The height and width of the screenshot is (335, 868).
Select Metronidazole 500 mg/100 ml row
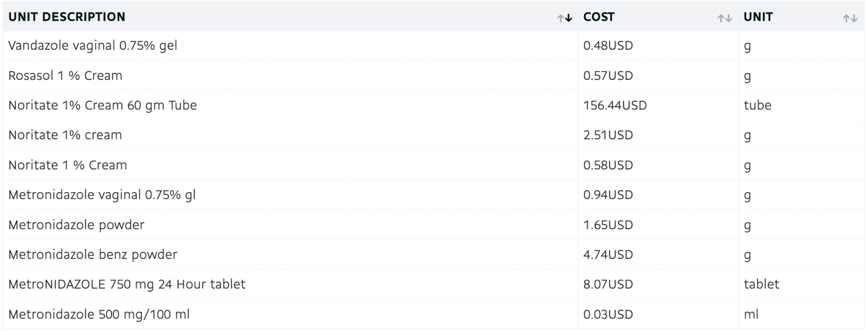[433, 314]
